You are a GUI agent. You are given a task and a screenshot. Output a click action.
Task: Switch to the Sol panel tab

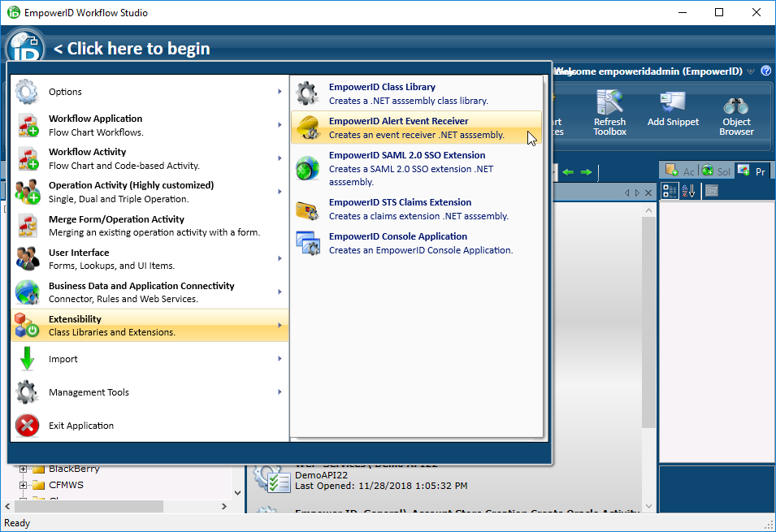716,170
